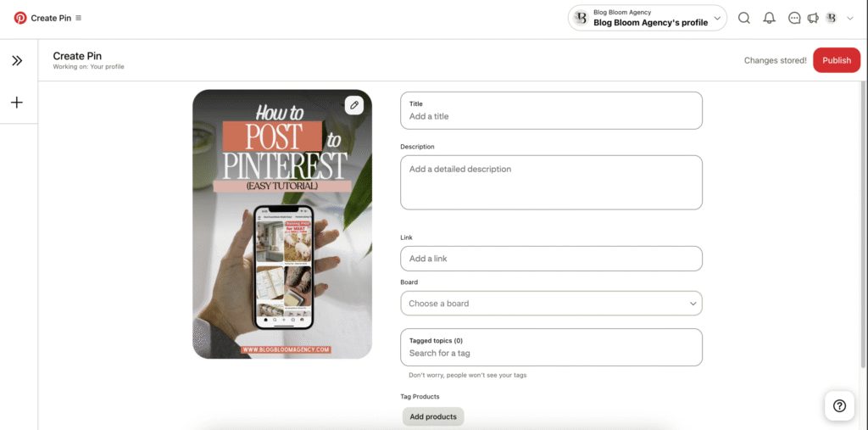
Task: Click the Add a link field
Action: click(551, 258)
